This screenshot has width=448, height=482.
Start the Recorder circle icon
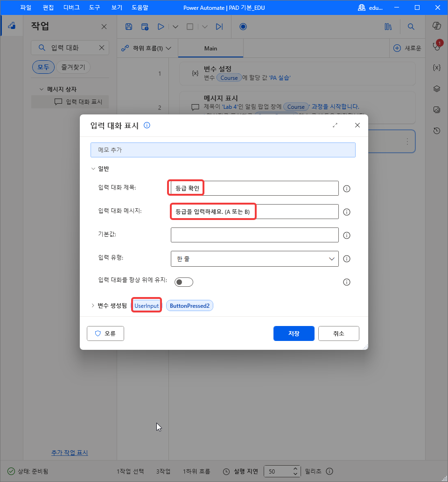[243, 27]
